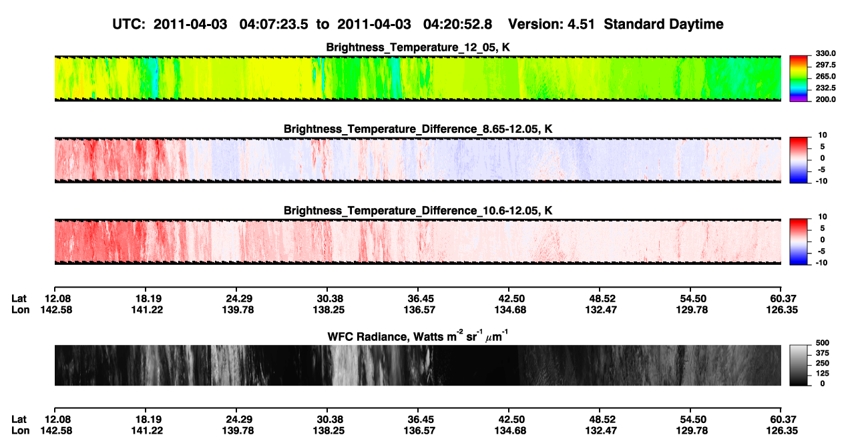Click the title 'Brightness_Temperature_Difference_10.6-12.05, K'
Image resolution: width=868 pixels, height=445 pixels.
pos(418,211)
